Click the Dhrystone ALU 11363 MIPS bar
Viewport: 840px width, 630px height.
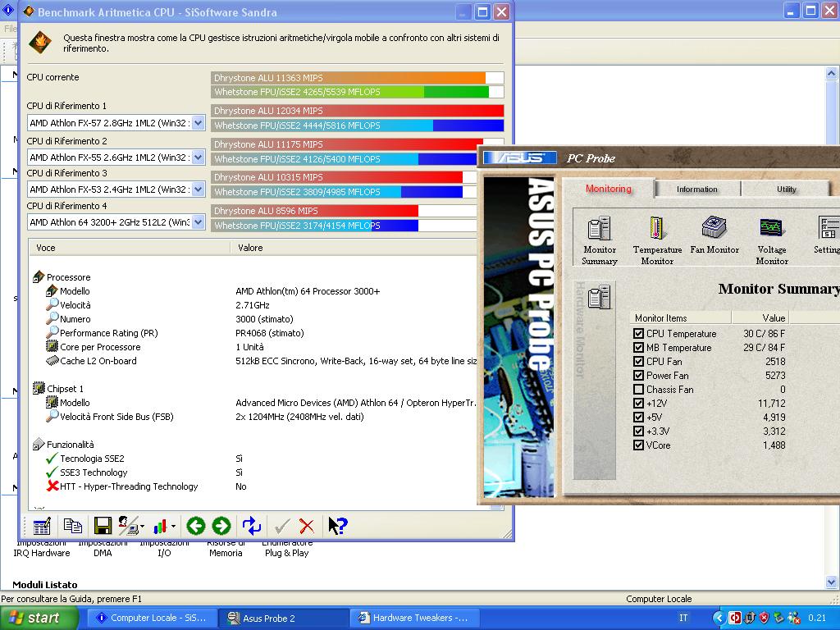[358, 78]
